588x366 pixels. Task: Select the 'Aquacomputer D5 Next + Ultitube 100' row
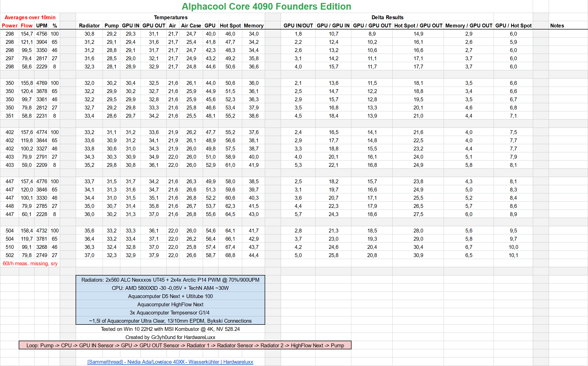(x=170, y=296)
